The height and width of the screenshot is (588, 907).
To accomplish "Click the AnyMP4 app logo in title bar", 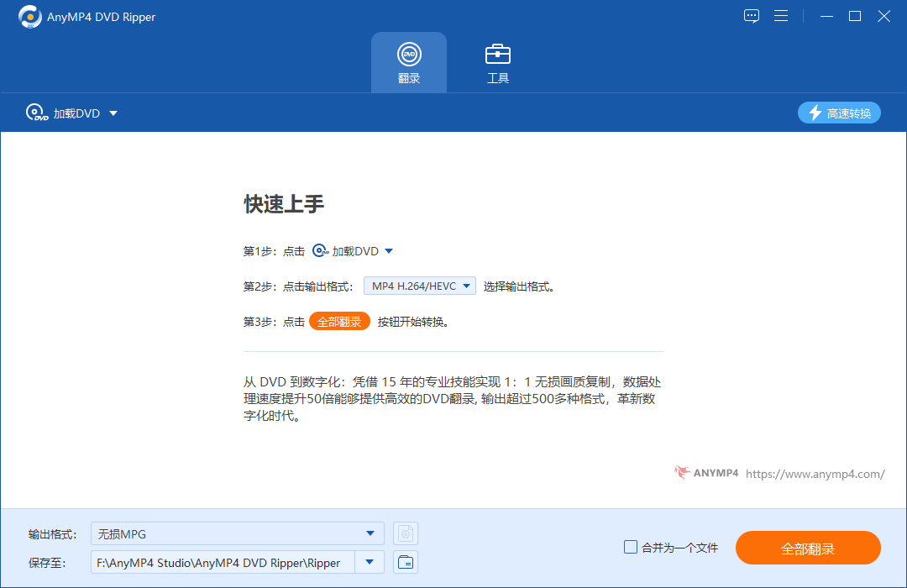I will (x=29, y=17).
